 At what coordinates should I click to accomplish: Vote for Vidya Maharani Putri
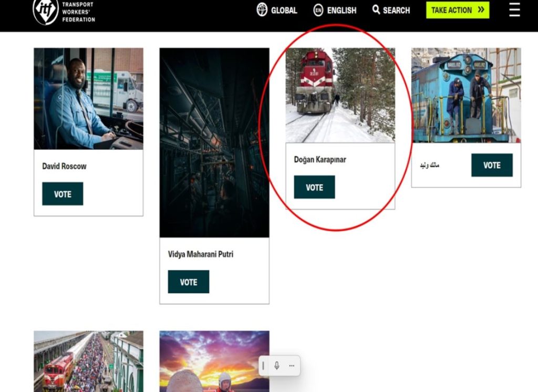coord(188,282)
